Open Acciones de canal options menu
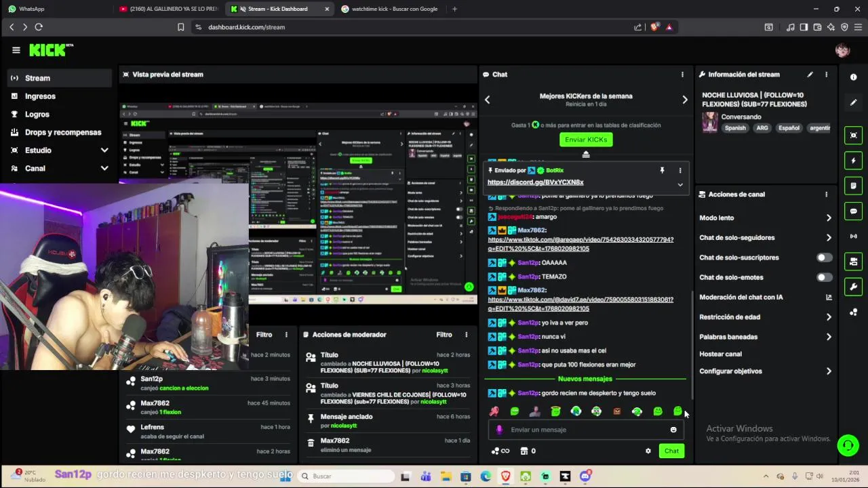The width and height of the screenshot is (868, 488). 826,195
